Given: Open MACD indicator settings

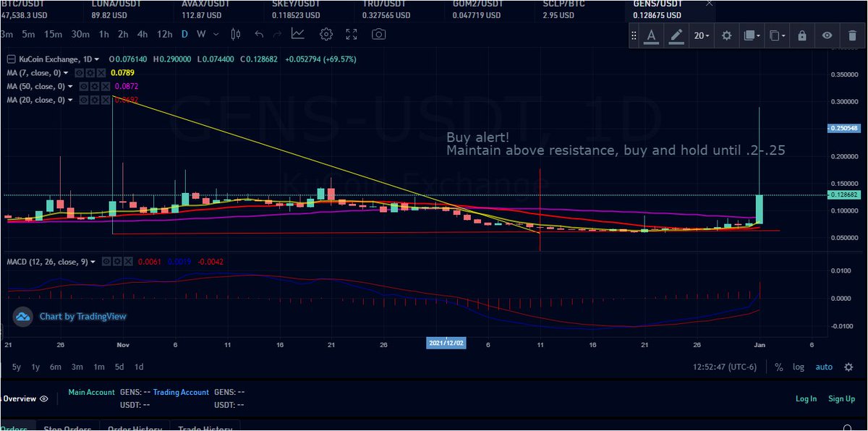Looking at the screenshot, I should coord(116,262).
